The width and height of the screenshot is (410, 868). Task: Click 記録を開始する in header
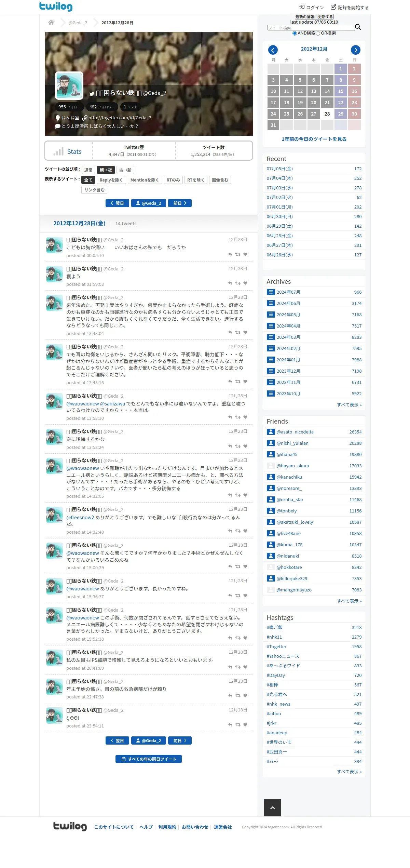coord(350,8)
